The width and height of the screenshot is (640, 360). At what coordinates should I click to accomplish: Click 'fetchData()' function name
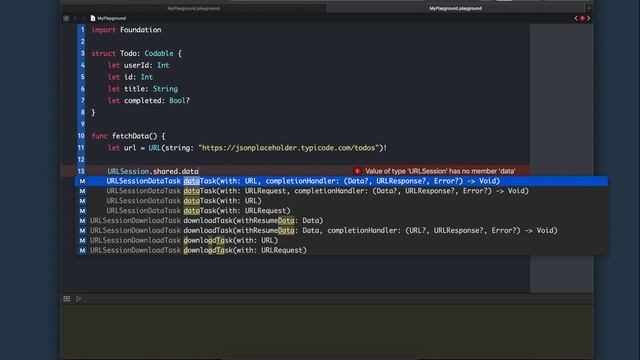coord(134,136)
